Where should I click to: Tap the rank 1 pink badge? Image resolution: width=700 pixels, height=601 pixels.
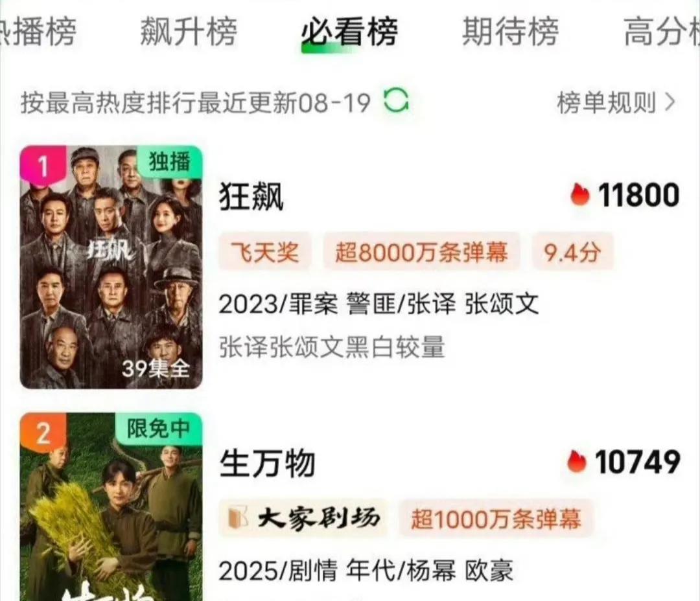[43, 166]
